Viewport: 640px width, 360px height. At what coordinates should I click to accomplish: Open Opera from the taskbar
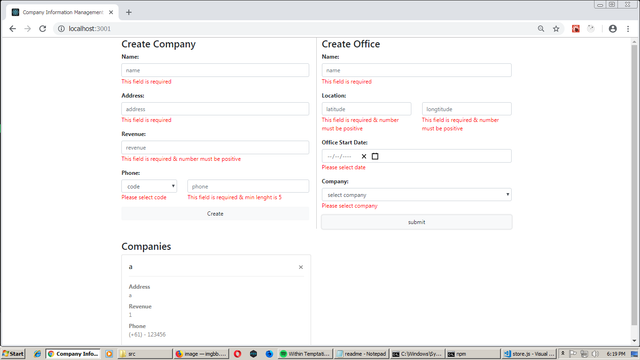click(237, 354)
